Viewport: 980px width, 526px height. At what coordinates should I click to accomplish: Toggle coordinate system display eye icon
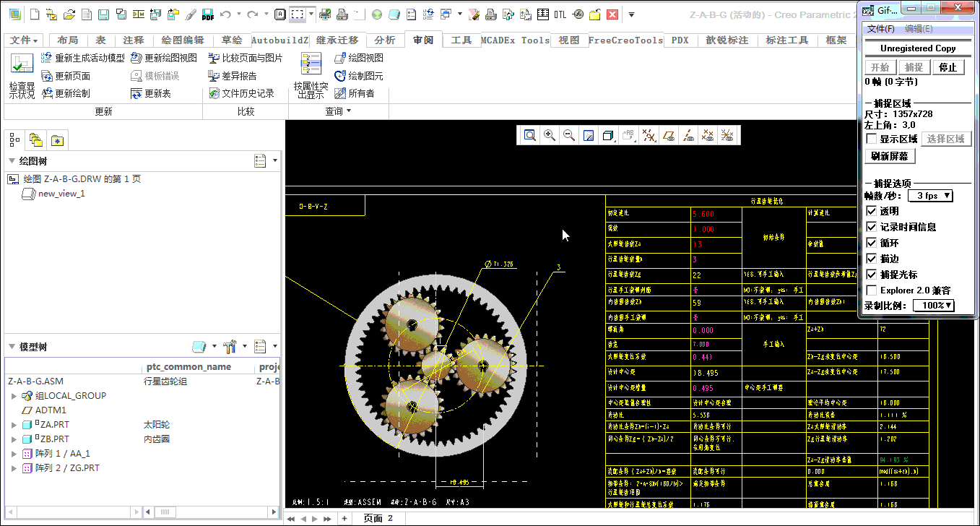click(727, 135)
